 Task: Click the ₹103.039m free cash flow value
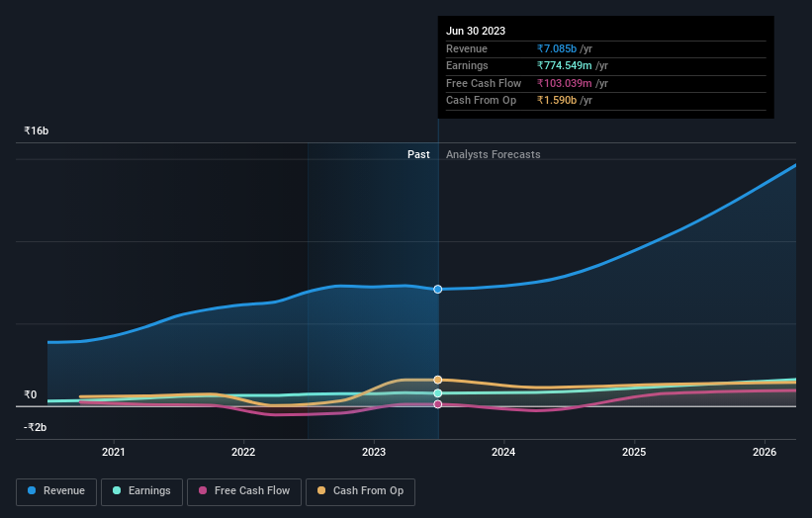click(565, 83)
